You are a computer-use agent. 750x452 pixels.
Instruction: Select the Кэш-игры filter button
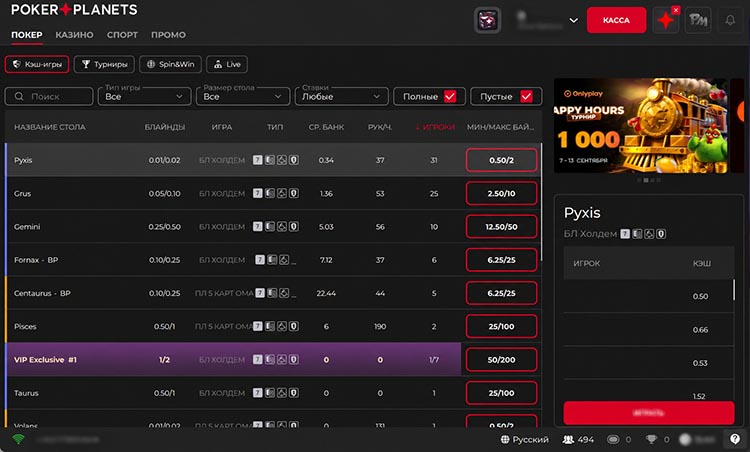[37, 64]
